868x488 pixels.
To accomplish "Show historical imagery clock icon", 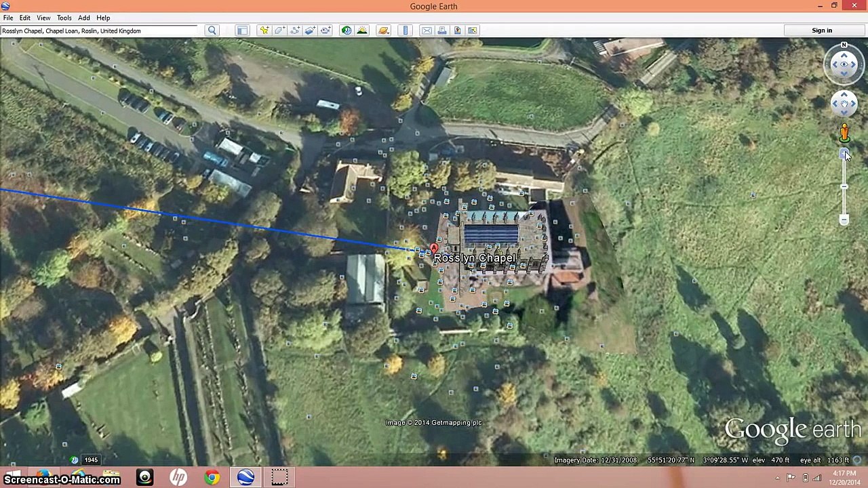I will 347,30.
